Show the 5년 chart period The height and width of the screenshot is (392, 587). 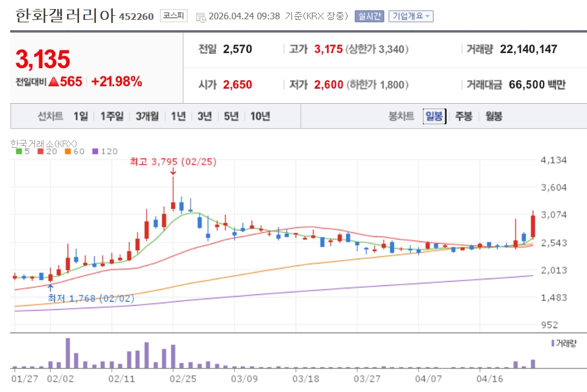tap(231, 116)
